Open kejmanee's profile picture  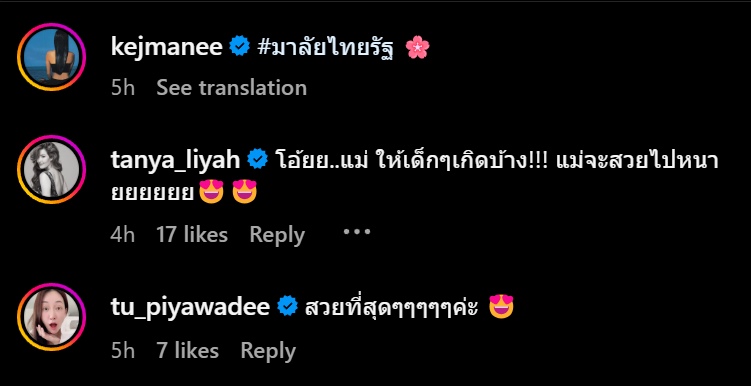click(x=51, y=57)
